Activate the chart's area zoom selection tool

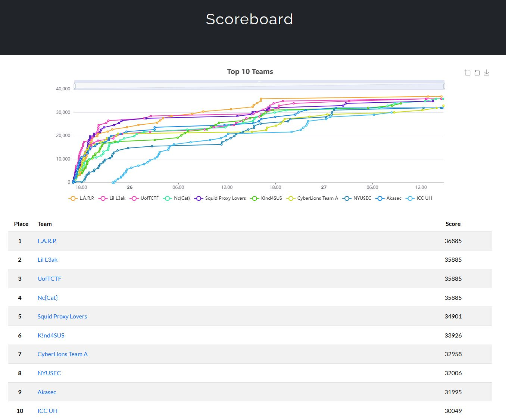coord(467,72)
